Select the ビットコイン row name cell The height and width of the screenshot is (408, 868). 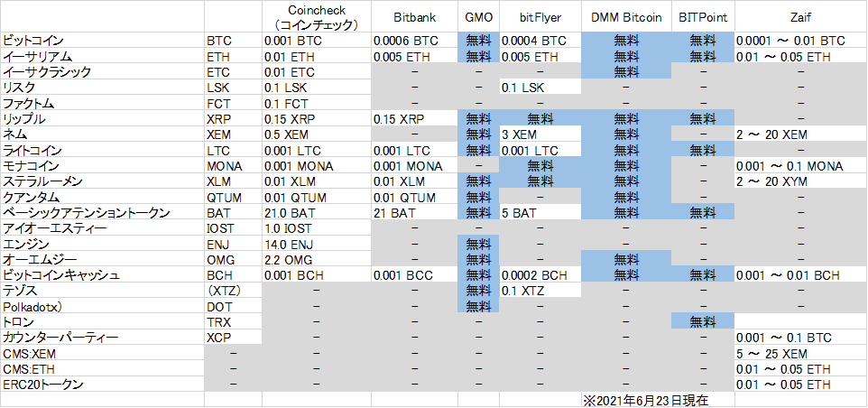pyautogui.click(x=103, y=41)
